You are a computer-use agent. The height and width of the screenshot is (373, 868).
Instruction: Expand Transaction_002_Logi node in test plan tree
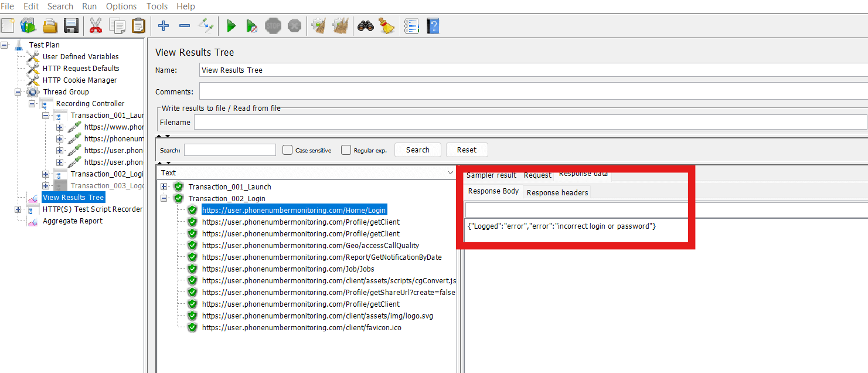[46, 174]
